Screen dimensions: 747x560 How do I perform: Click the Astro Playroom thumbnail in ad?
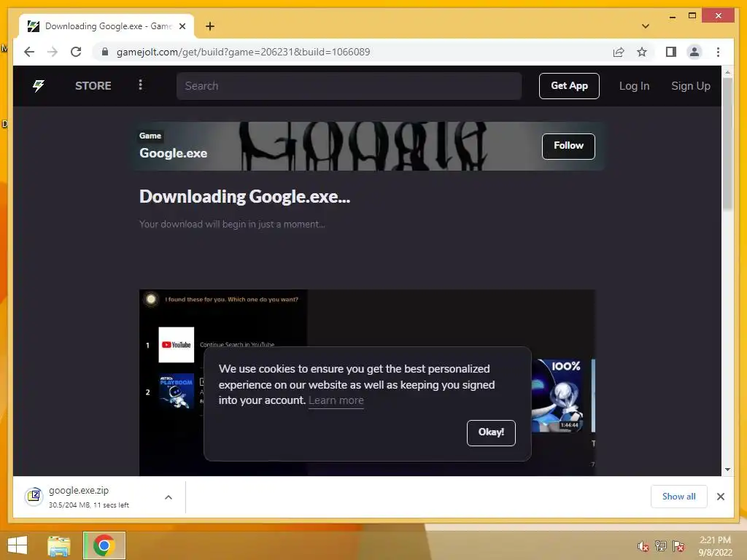[177, 392]
